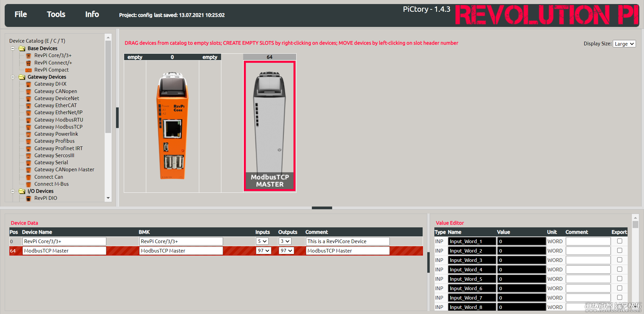
Task: Open the File menu
Action: tap(20, 14)
